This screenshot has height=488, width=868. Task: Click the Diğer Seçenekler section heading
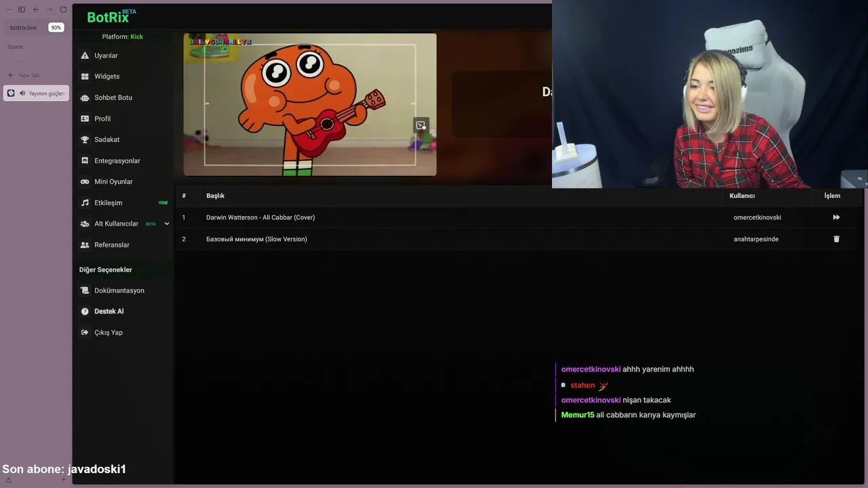coord(106,270)
